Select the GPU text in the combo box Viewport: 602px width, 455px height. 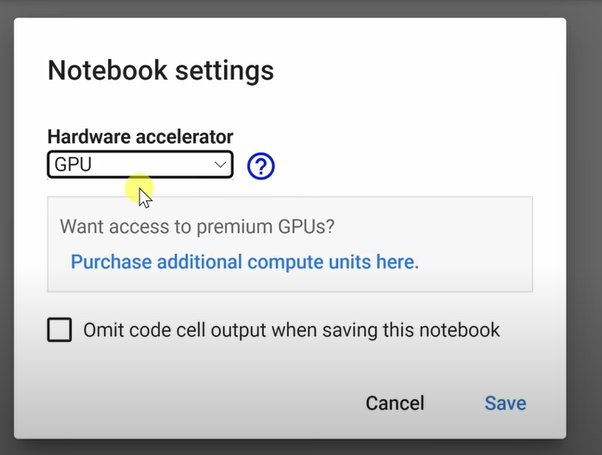(74, 165)
